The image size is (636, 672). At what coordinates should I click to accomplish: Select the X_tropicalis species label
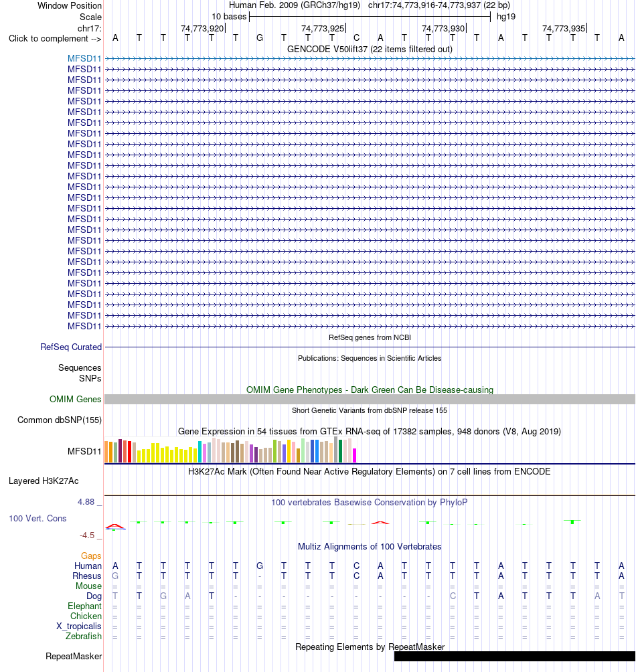tap(79, 626)
